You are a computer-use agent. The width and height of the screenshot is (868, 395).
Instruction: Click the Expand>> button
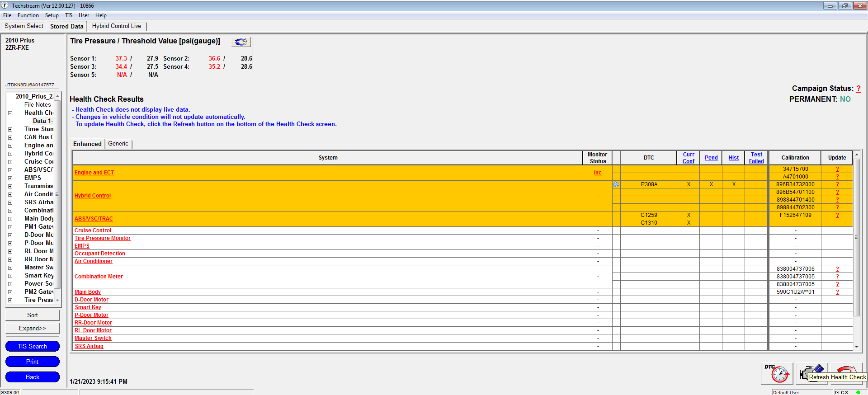click(x=33, y=328)
